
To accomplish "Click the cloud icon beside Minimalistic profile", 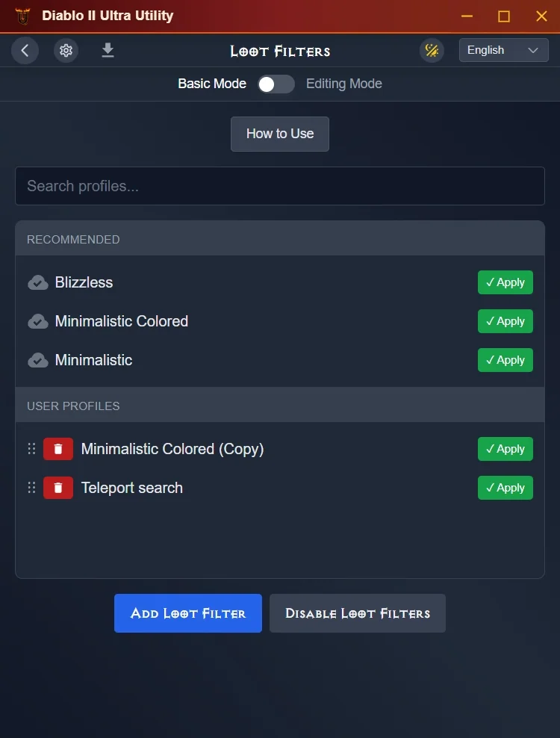I will click(x=38, y=360).
